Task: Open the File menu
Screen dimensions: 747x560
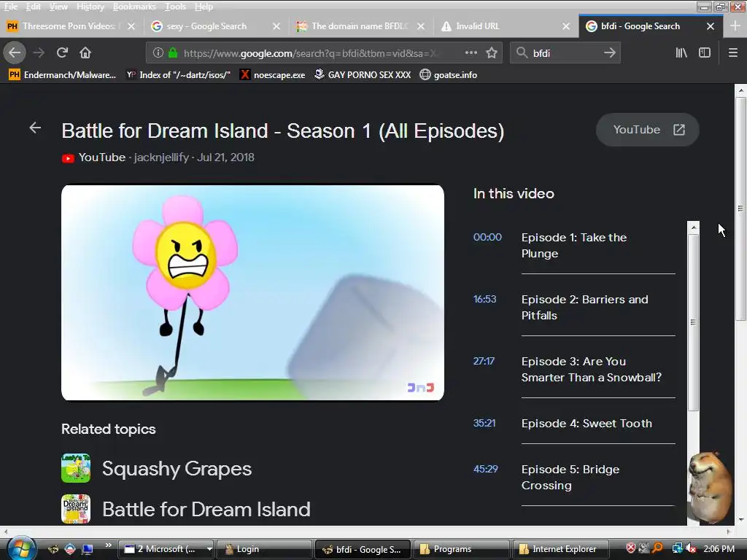Action: tap(10, 7)
